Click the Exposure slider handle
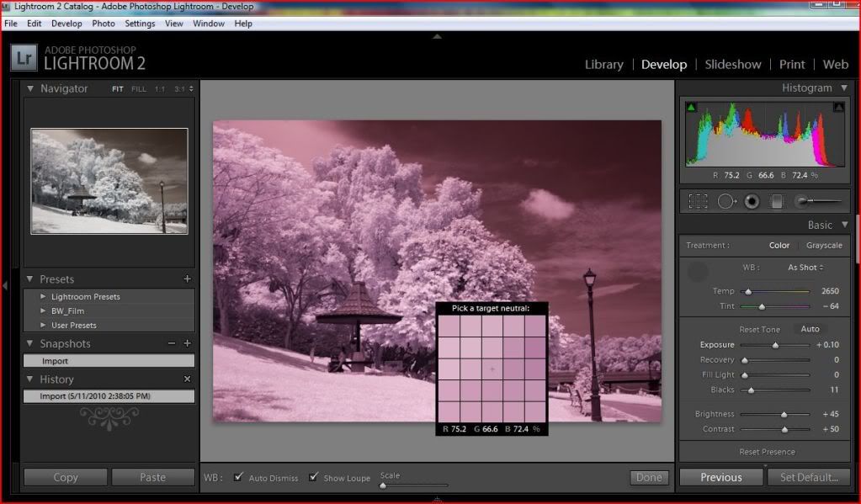This screenshot has width=861, height=504. point(775,345)
